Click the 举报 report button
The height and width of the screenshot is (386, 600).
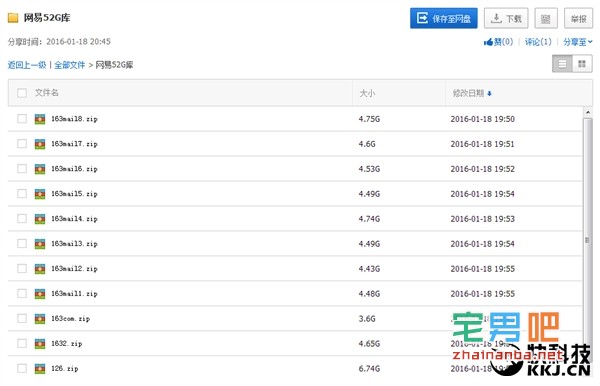click(578, 18)
